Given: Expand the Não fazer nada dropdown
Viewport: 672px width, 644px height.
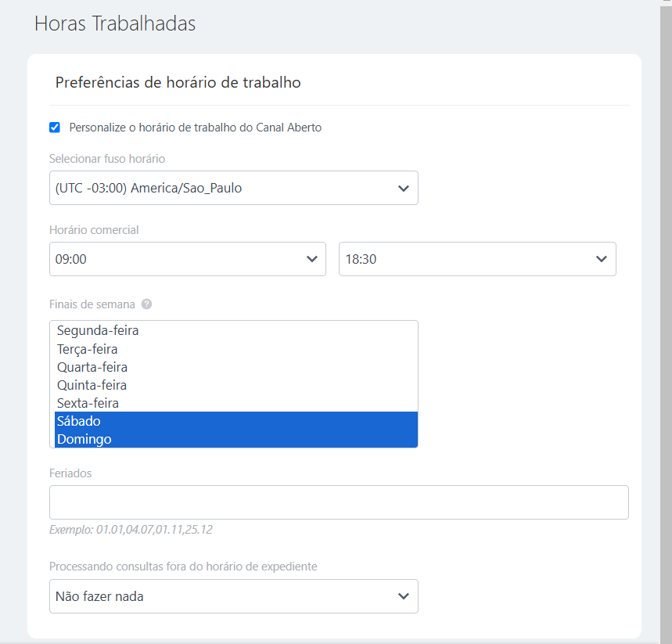Looking at the screenshot, I should [227, 596].
